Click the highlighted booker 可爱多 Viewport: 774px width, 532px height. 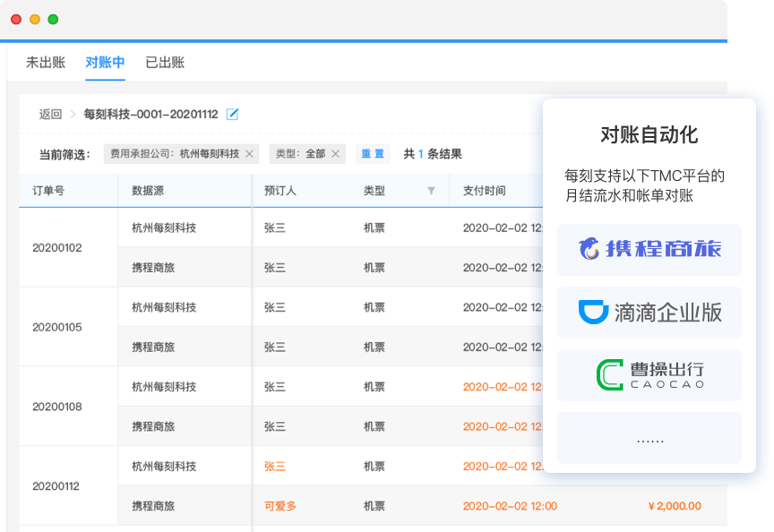[280, 505]
